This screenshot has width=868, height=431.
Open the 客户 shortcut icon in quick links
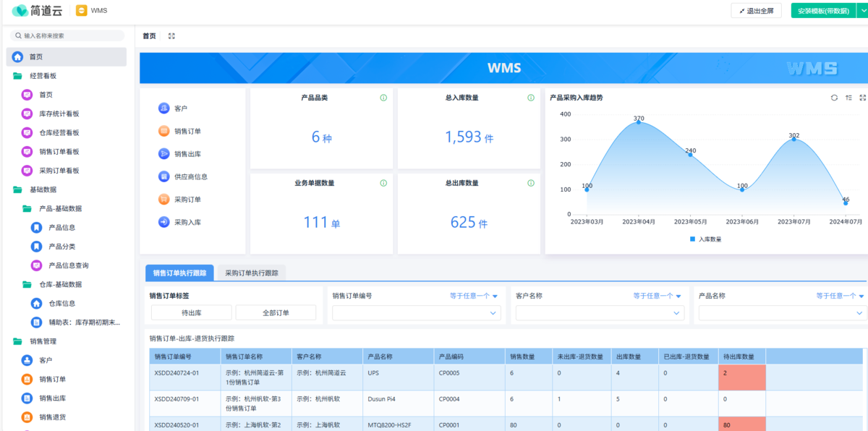(x=164, y=108)
